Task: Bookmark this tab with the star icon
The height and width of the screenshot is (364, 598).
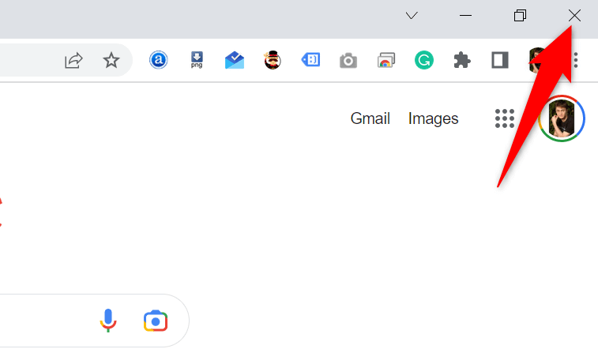Action: tap(111, 61)
